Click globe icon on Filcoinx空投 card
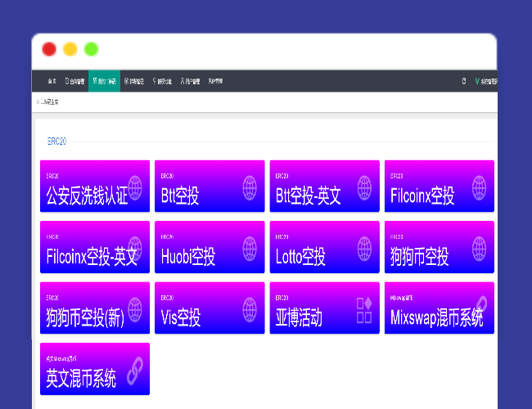 tap(479, 187)
